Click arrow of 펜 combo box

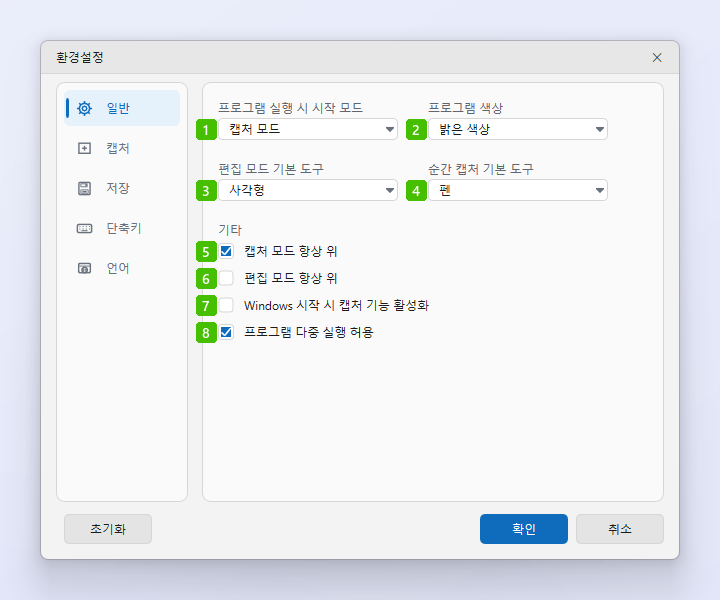(600, 191)
